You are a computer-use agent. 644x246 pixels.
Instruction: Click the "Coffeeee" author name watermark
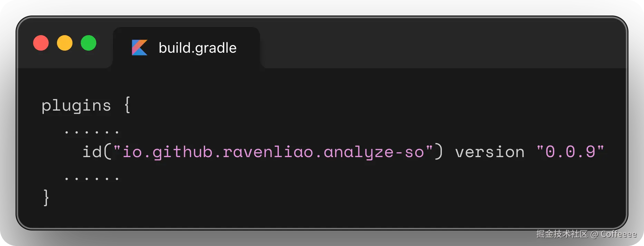point(618,234)
